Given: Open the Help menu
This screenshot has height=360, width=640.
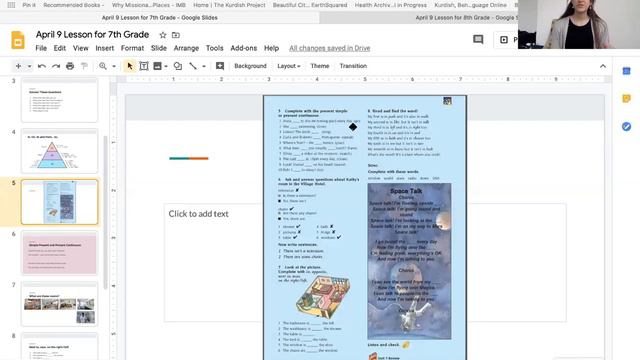Looking at the screenshot, I should 271,48.
